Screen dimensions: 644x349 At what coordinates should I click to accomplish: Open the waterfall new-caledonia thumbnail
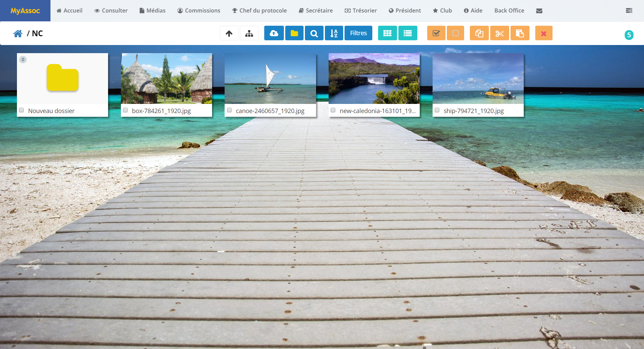pos(374,79)
